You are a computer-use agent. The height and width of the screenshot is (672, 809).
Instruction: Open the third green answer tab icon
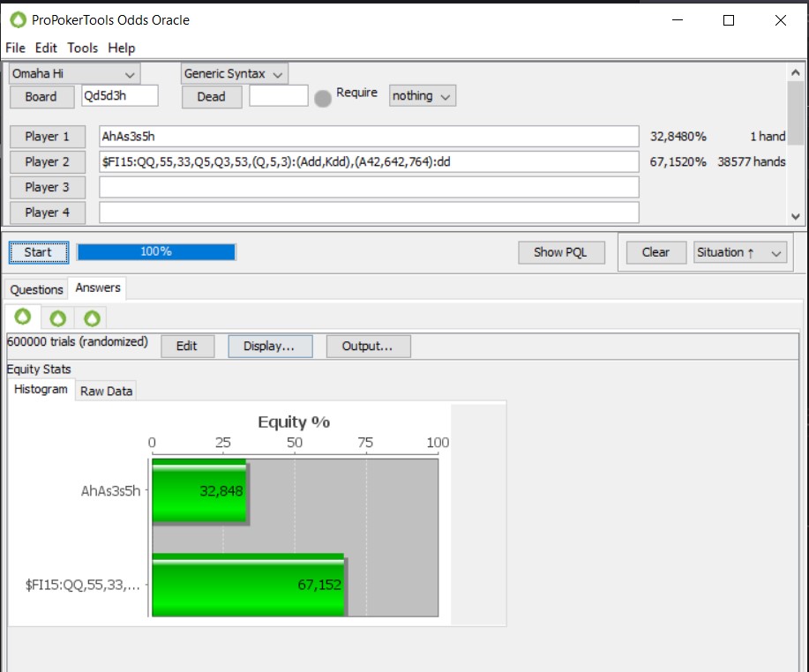(x=92, y=318)
